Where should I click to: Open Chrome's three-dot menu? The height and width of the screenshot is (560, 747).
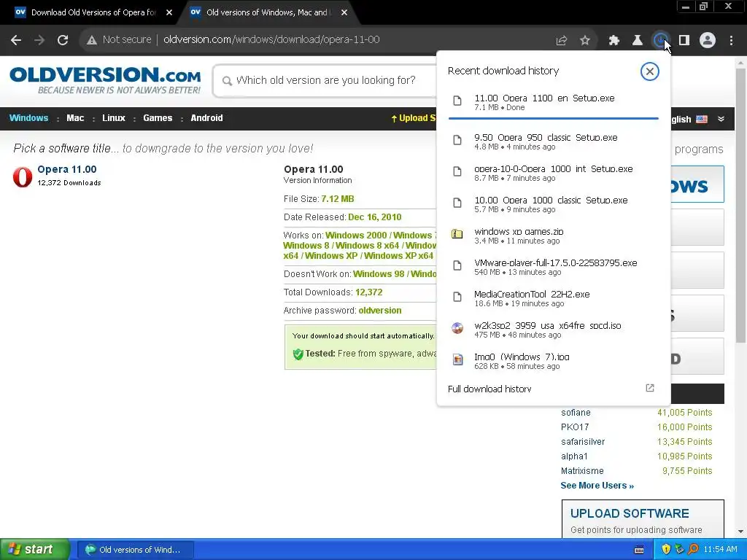[x=731, y=41]
